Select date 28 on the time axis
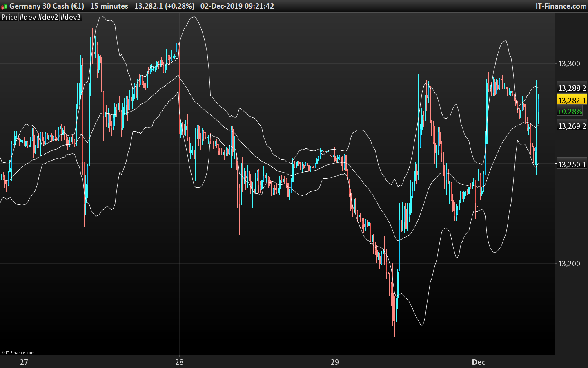588x368 pixels. point(179,362)
